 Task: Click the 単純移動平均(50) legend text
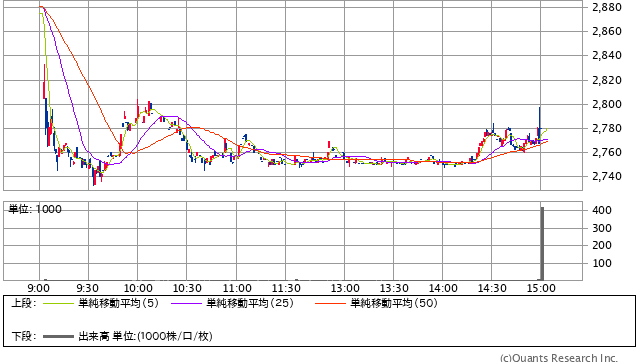[x=394, y=303]
